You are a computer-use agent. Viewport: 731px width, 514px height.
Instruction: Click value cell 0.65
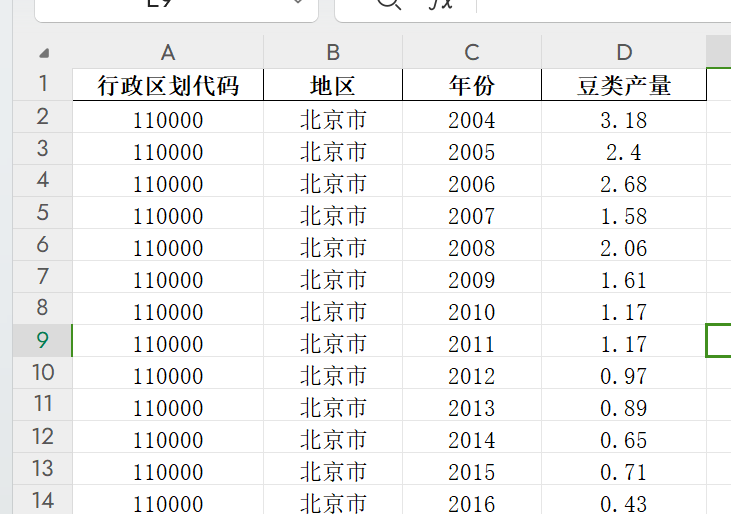coord(624,437)
